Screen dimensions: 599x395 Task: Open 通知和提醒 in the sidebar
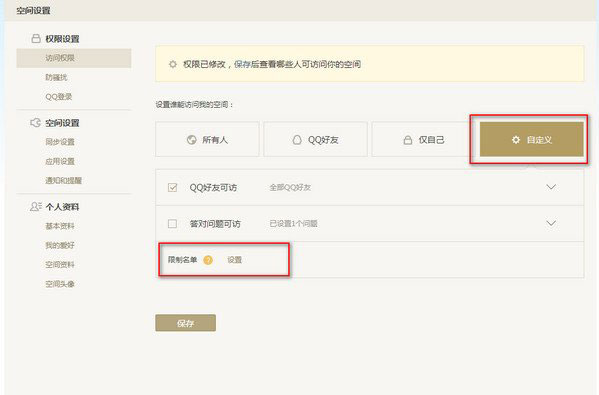[x=63, y=180]
